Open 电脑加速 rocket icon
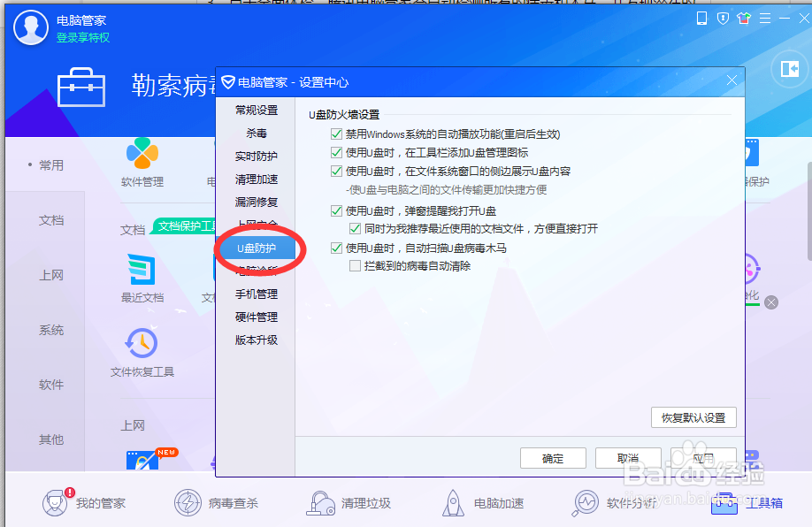This screenshot has width=812, height=527. pos(482,502)
